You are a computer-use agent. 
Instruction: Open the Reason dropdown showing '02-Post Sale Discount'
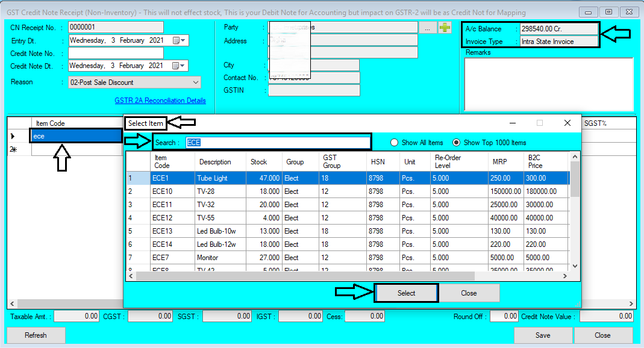196,81
